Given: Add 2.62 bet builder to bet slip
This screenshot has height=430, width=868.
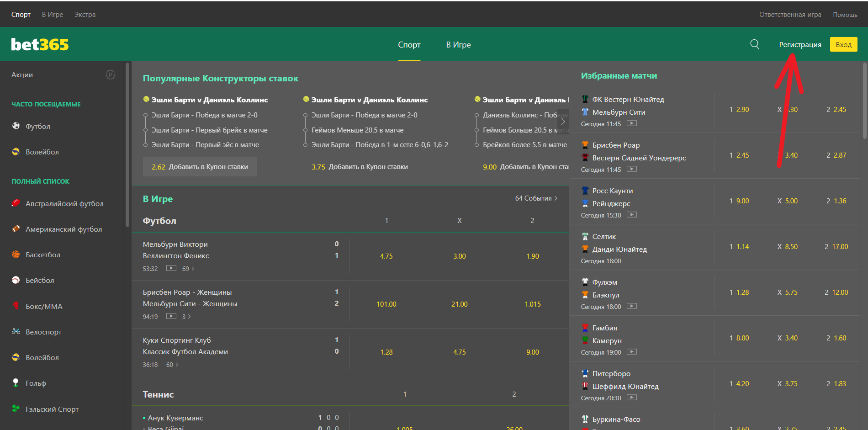Looking at the screenshot, I should [x=200, y=167].
